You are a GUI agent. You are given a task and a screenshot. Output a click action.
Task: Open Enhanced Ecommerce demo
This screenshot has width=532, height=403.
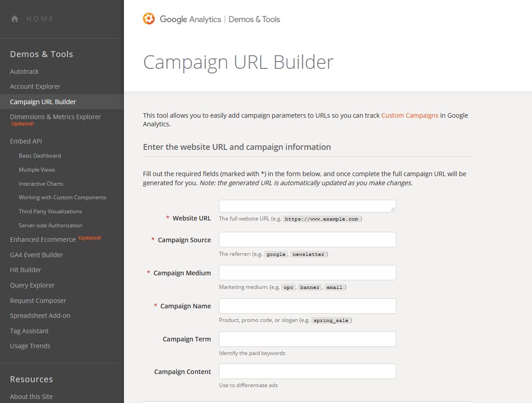(x=43, y=240)
